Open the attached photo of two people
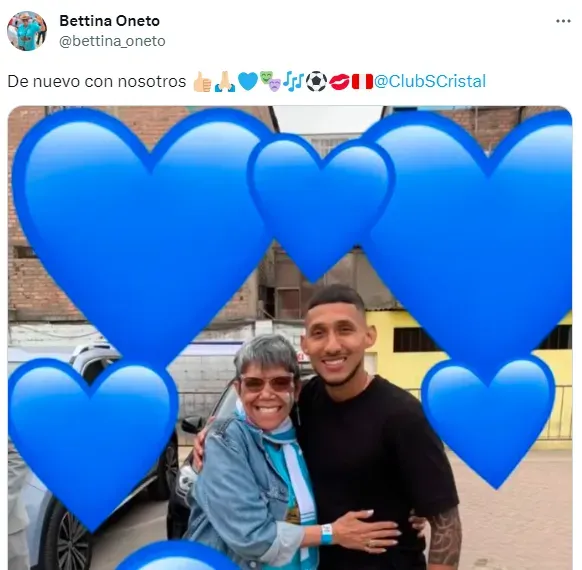 point(290,338)
